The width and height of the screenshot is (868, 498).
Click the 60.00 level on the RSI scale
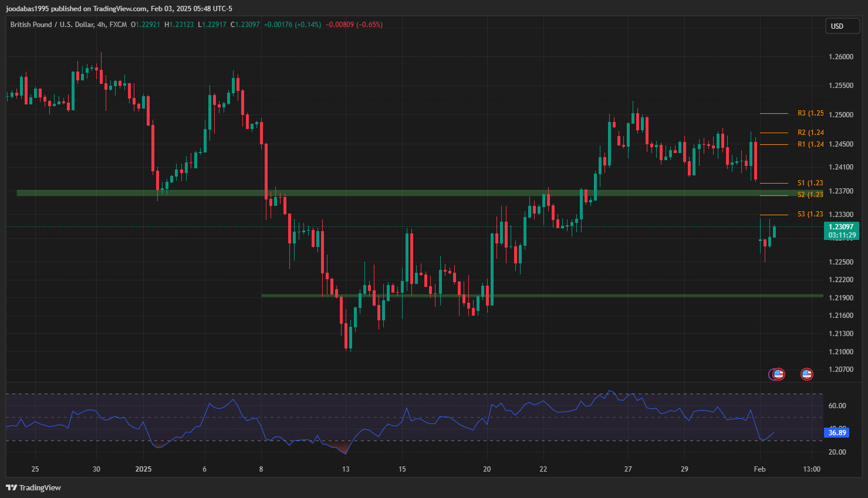(x=837, y=405)
